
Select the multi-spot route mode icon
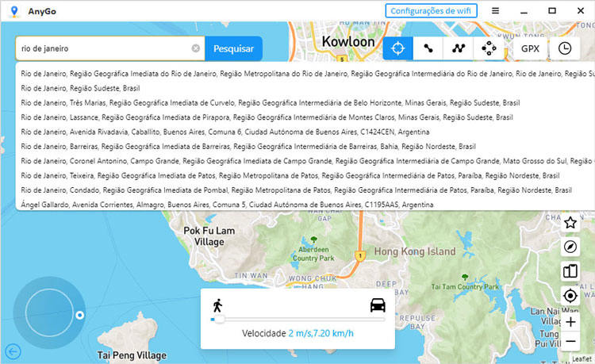pos(458,48)
